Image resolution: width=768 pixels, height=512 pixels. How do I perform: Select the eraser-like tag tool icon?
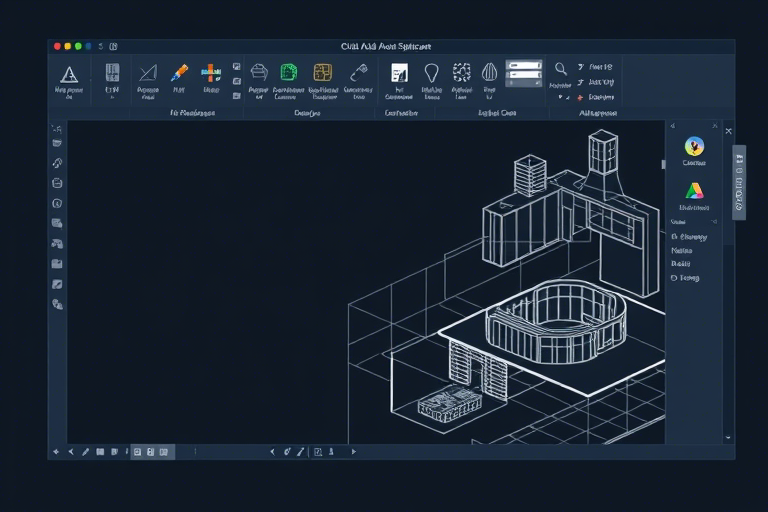[x=359, y=73]
